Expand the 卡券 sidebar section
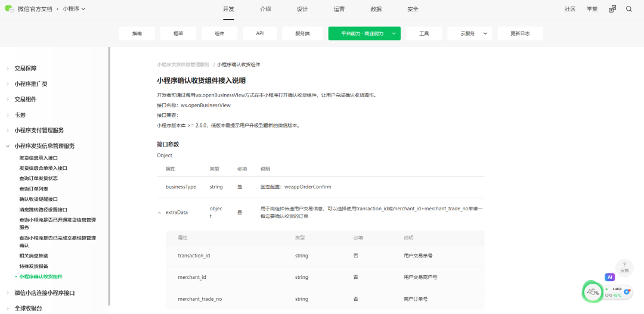The height and width of the screenshot is (314, 644). (x=8, y=115)
